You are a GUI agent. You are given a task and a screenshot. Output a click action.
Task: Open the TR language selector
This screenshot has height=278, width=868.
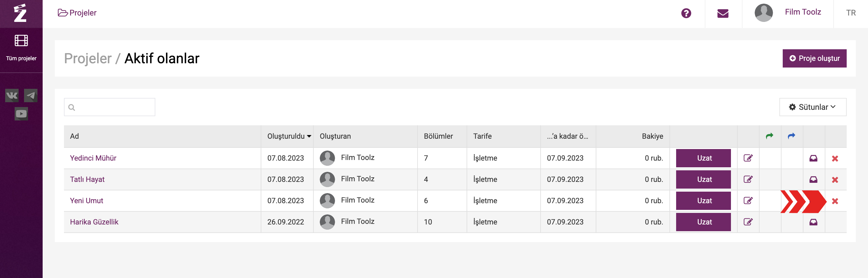pyautogui.click(x=850, y=13)
